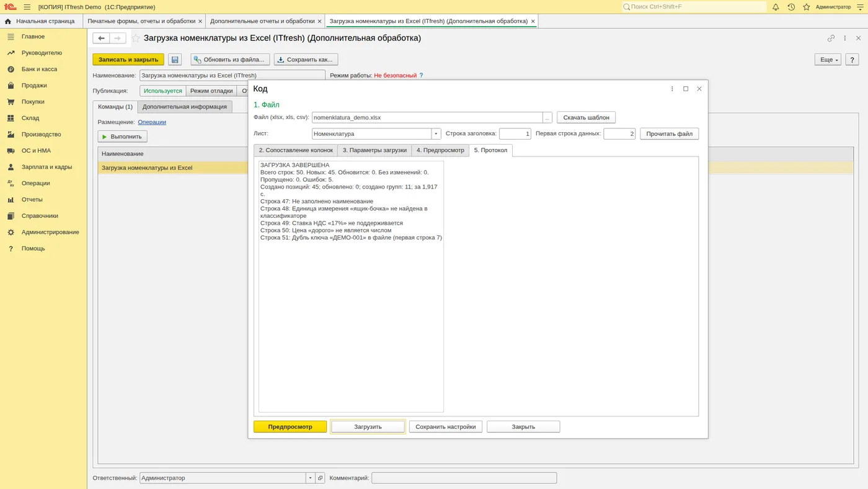
Task: Switch to 3. Параметры загрузки tab
Action: tap(374, 150)
